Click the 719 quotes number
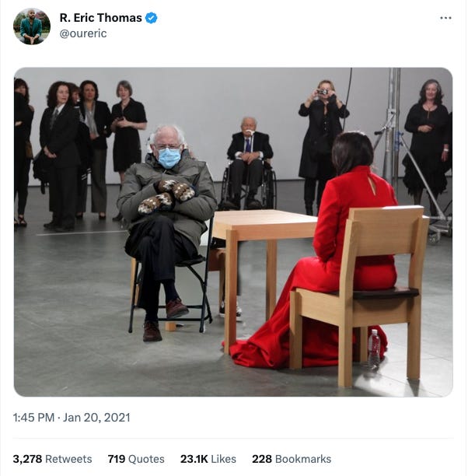This screenshot has height=476, width=468. 117,459
